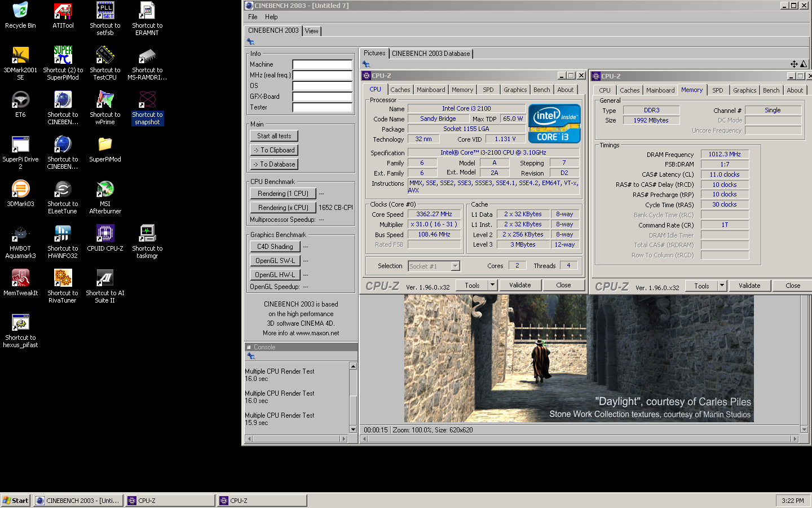The height and width of the screenshot is (508, 812).
Task: Open Bench tab in right CPU-Z window
Action: tap(771, 90)
